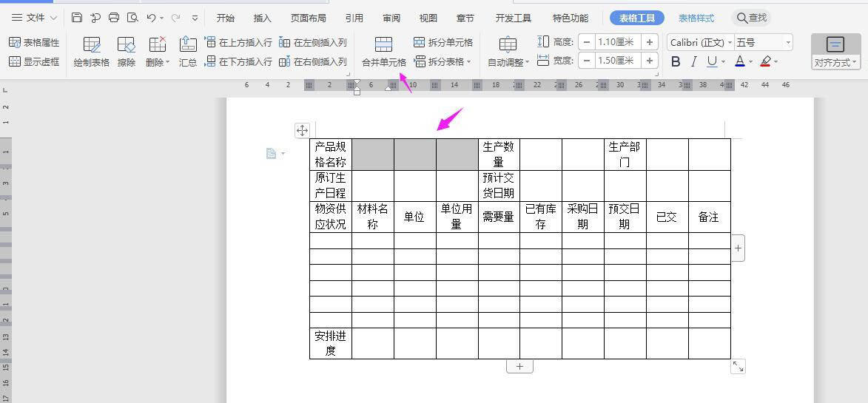Click the 备注 table cell
Image resolution: width=868 pixels, height=403 pixels.
(709, 217)
